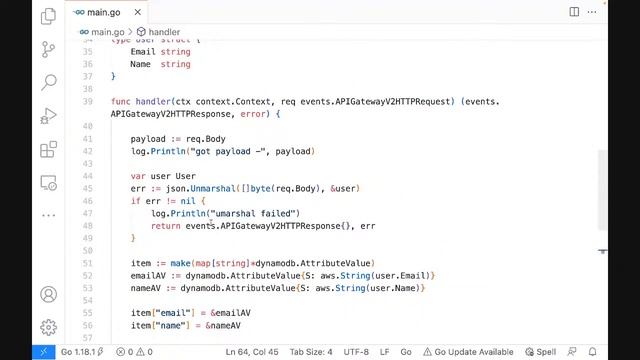Click the "umarshal failed" string
This screenshot has width=640, height=360.
[x=253, y=213]
